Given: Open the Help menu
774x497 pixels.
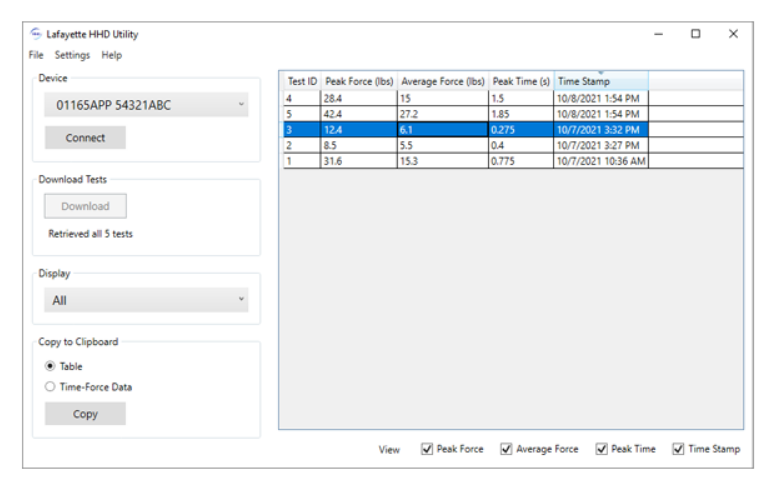Looking at the screenshot, I should tap(112, 55).
